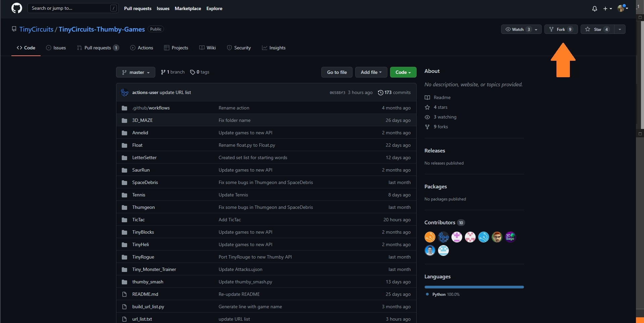Click the Go to file button
This screenshot has height=323, width=644.
click(x=337, y=72)
